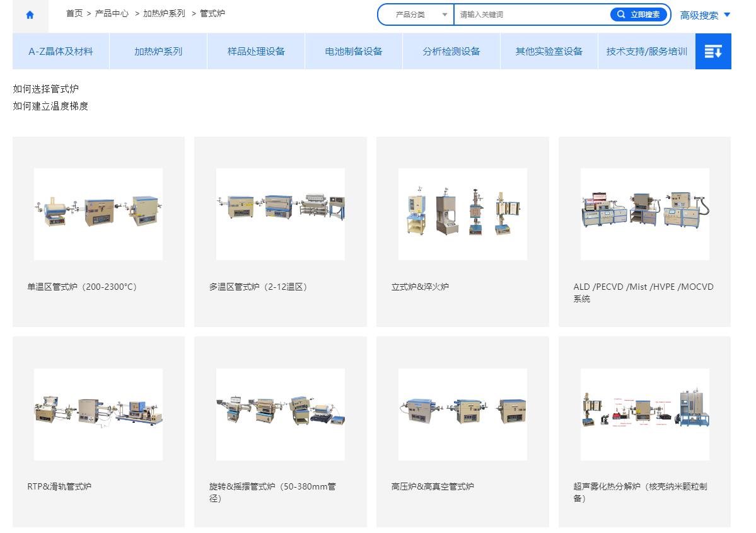The image size is (756, 533).
Task: Open the 如何选择管式炉 link
Action: (x=46, y=89)
